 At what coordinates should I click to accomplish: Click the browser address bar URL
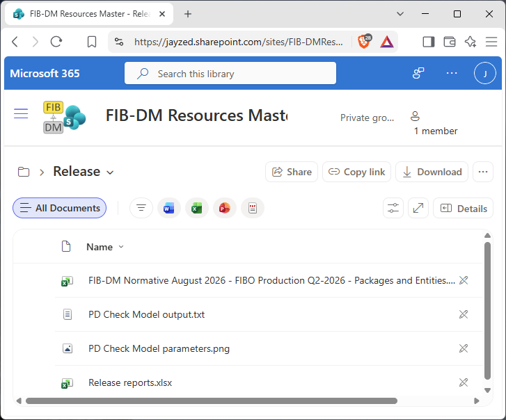point(239,42)
